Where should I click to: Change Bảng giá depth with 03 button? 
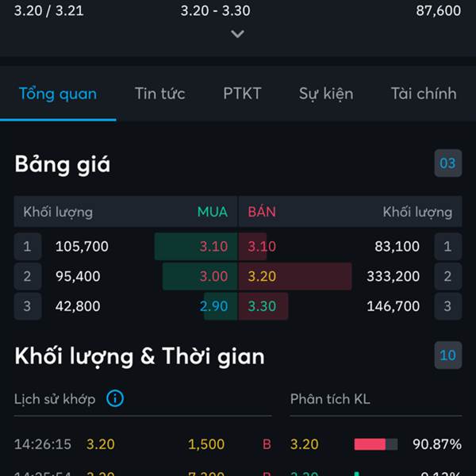click(447, 163)
